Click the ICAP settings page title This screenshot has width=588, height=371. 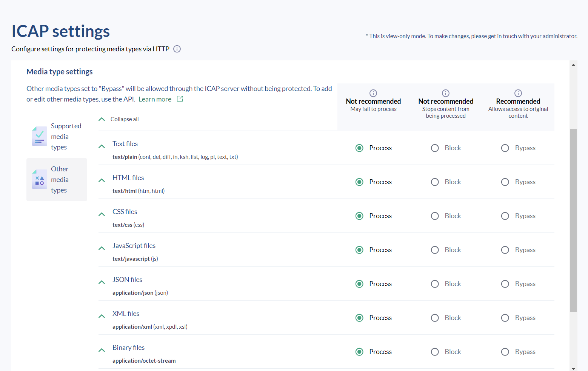click(61, 31)
